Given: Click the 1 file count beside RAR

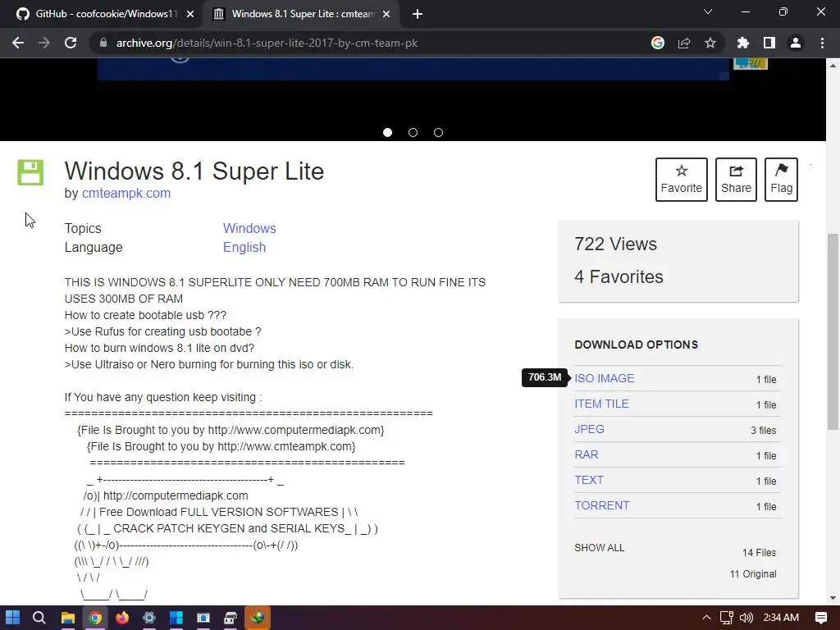Looking at the screenshot, I should (x=766, y=456).
